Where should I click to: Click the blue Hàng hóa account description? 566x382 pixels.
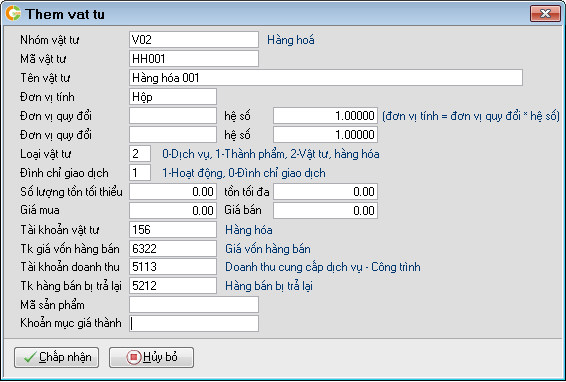click(x=249, y=230)
